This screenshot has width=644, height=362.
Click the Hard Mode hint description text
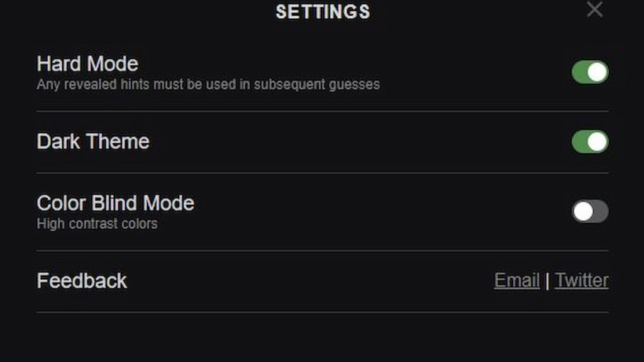[x=208, y=84]
